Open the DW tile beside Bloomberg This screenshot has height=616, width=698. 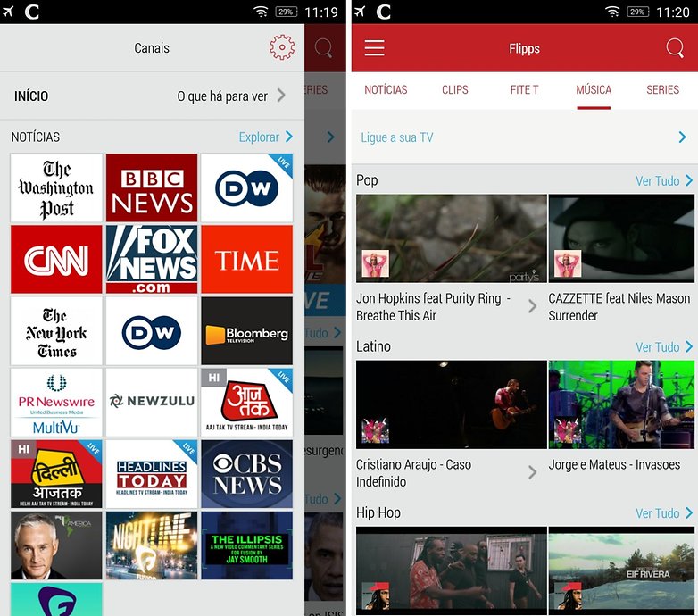(x=152, y=330)
